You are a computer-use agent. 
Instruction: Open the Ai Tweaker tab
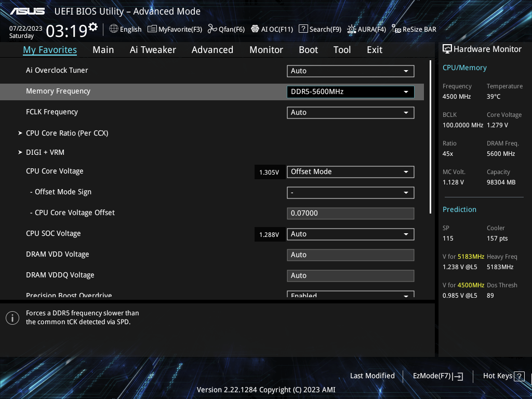(153, 50)
